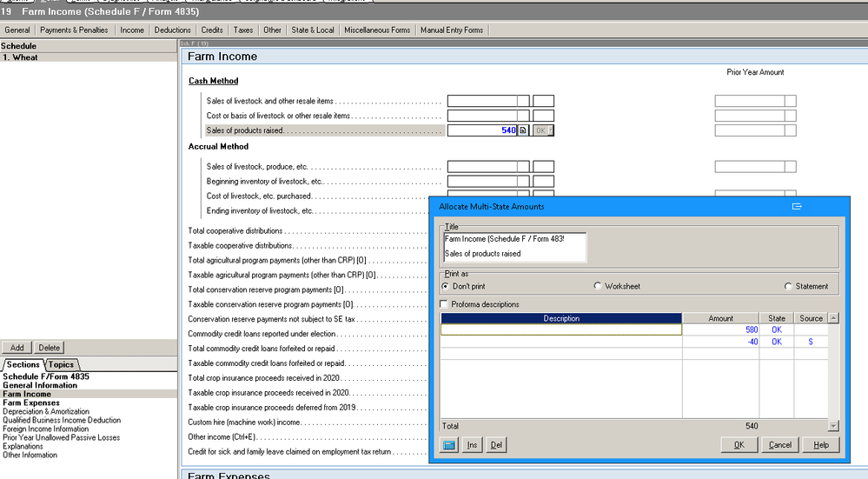868x479 pixels.
Task: Switch to the Income tab
Action: [x=132, y=30]
